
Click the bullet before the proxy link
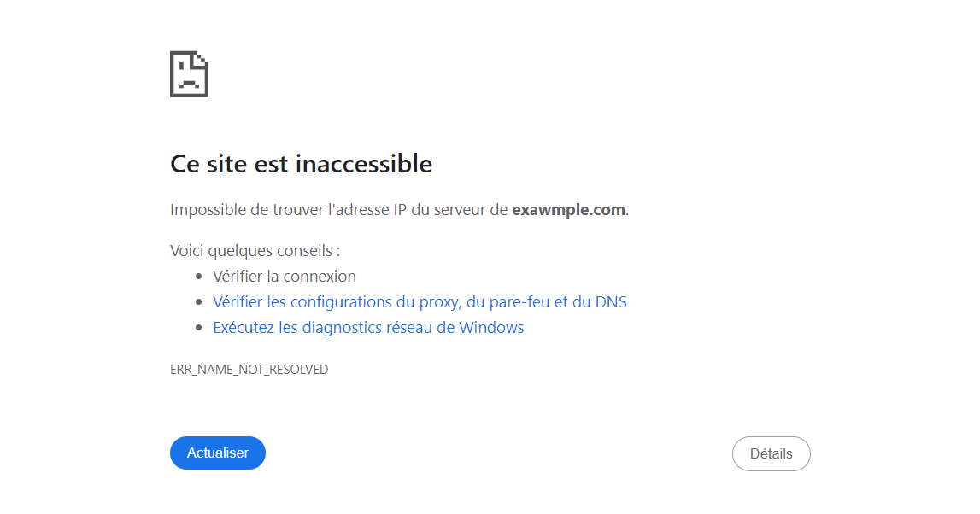[199, 302]
